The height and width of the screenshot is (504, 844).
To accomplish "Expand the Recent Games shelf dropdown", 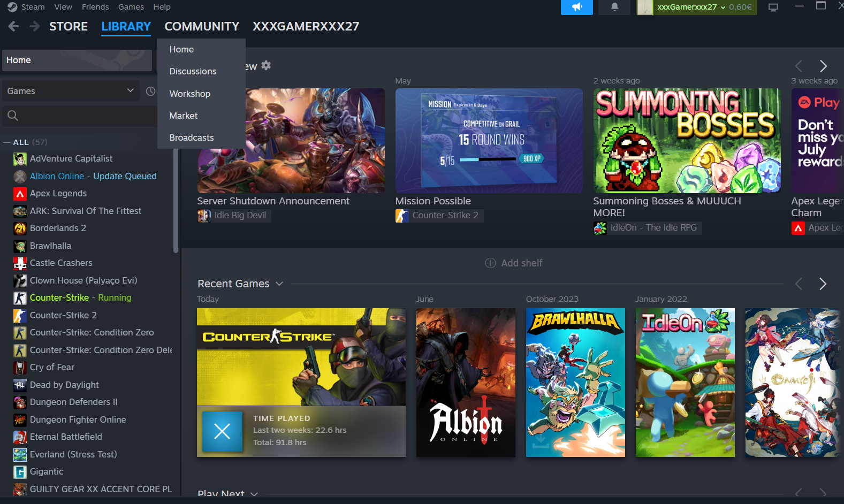I will tap(279, 284).
